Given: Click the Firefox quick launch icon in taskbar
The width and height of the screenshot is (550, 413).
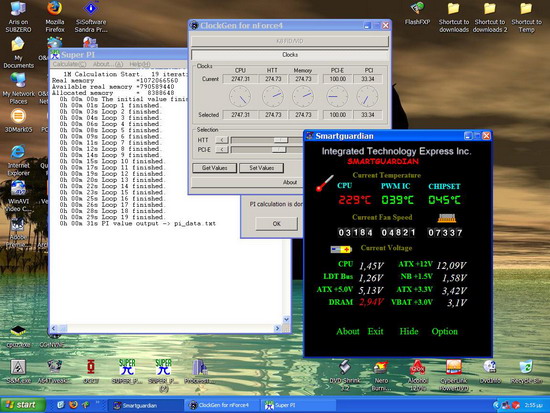Looking at the screenshot, I should tap(73, 405).
